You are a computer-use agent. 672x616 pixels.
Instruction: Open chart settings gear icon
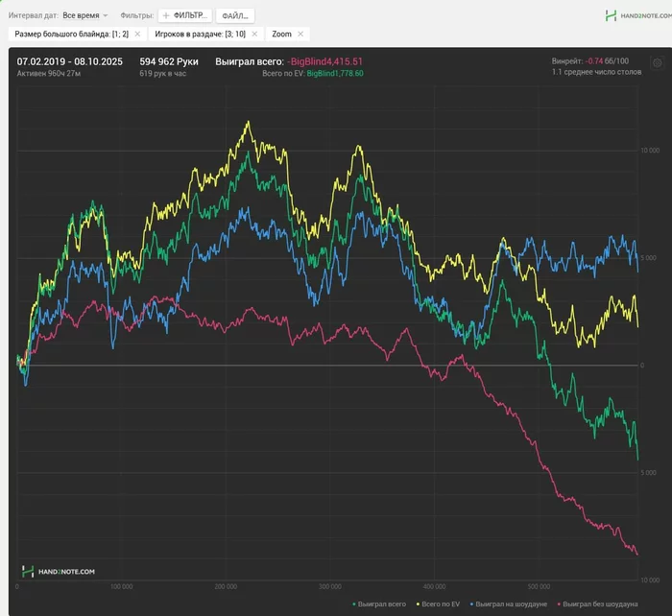(x=657, y=63)
